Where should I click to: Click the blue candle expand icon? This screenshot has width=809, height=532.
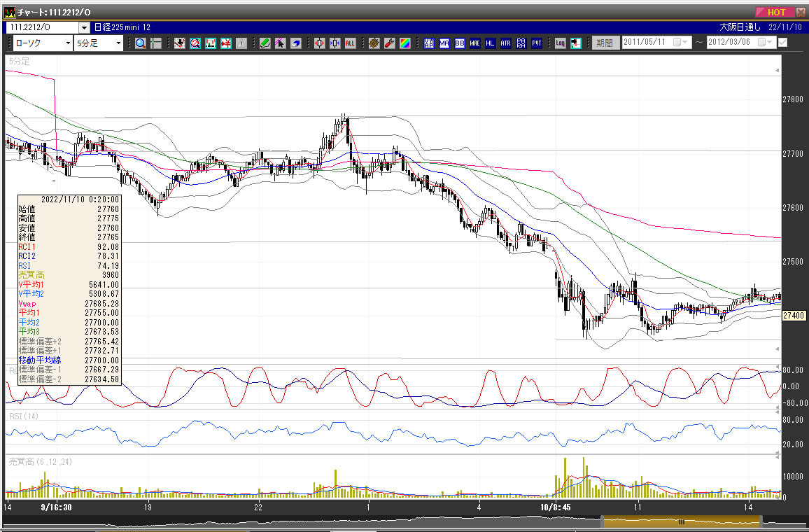pos(335,43)
